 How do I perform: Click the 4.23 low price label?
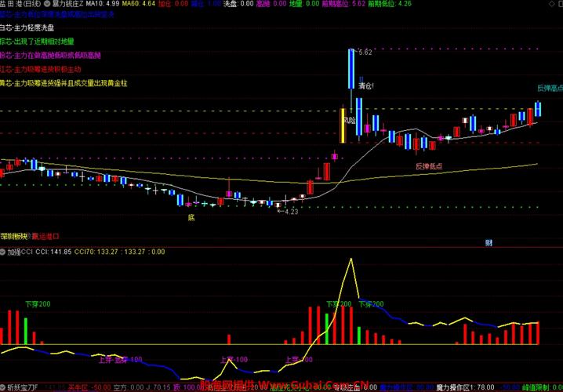291,212
